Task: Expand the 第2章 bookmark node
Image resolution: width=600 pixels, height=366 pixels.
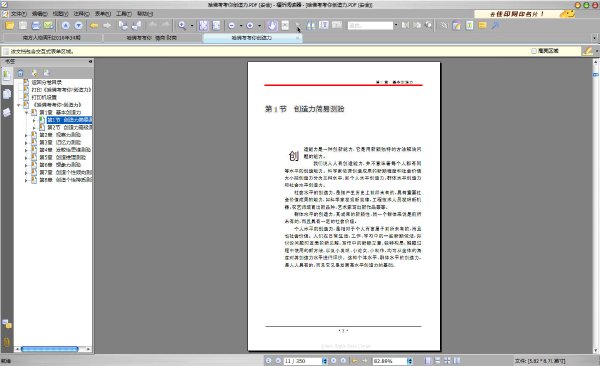Action: click(x=26, y=135)
